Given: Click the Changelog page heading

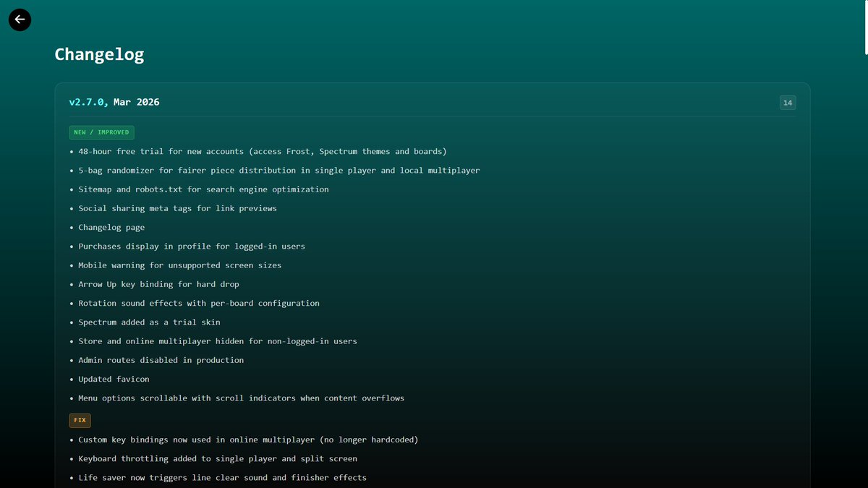Looking at the screenshot, I should (x=99, y=54).
